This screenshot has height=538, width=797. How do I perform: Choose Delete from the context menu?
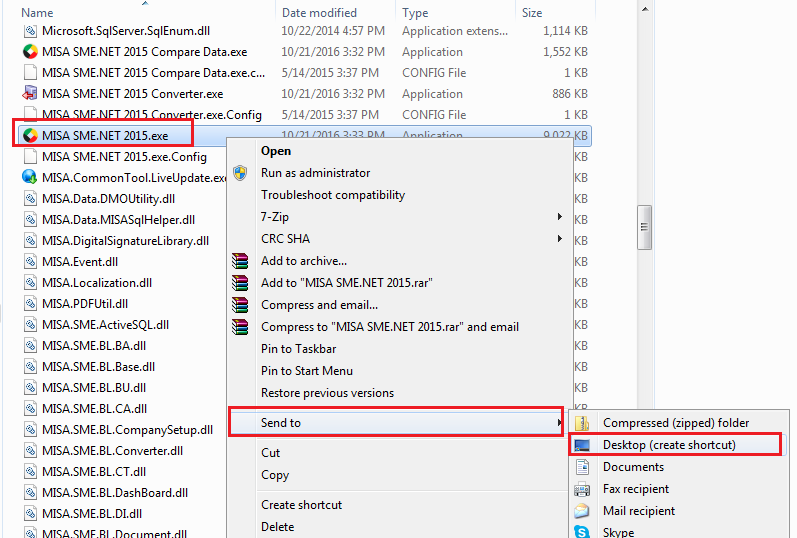click(x=278, y=527)
